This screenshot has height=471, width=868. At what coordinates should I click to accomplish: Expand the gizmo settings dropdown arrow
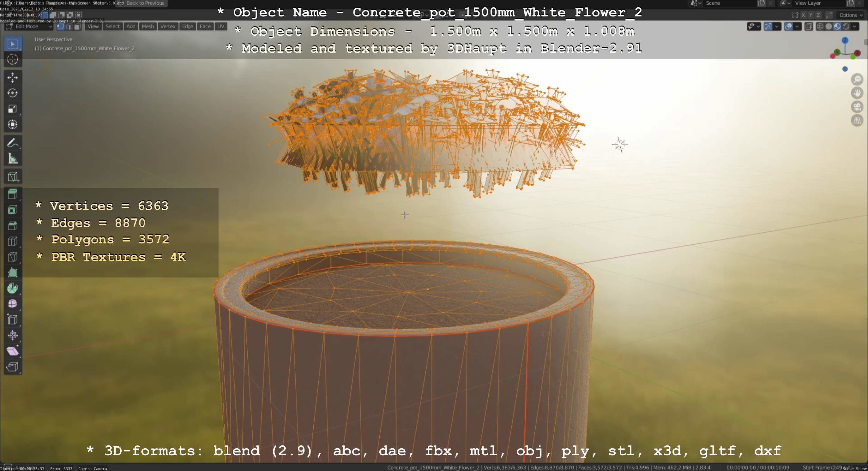pos(777,27)
